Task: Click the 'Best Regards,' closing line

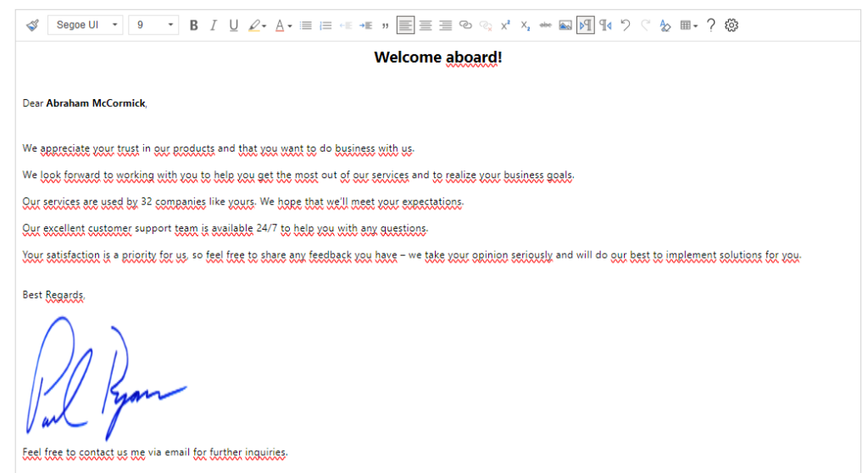Action: pos(53,295)
